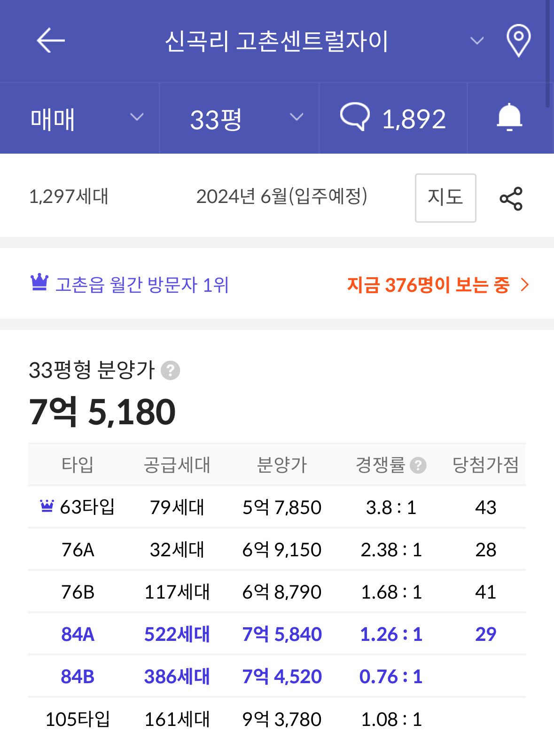The image size is (554, 756).
Task: Click the 6억 9,150 price cell
Action: 282,549
